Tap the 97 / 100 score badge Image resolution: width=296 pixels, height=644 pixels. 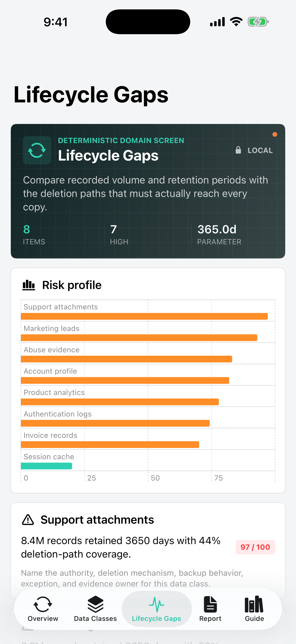[255, 547]
